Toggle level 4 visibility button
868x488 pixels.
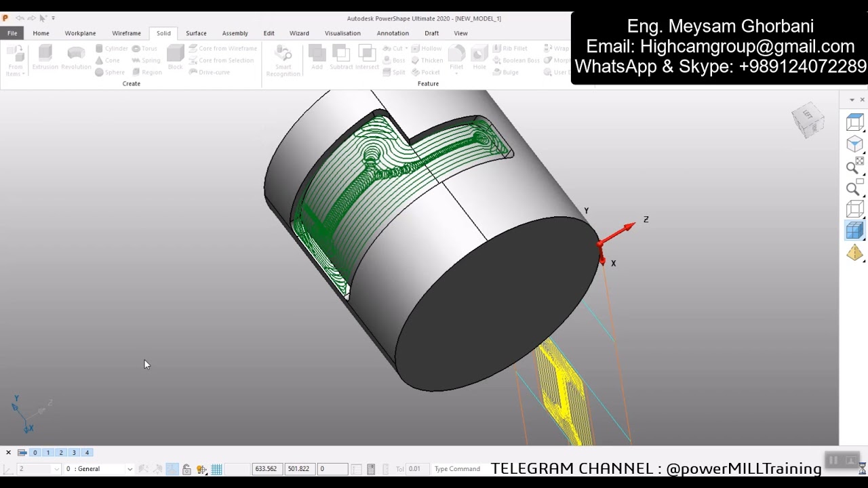tap(87, 452)
